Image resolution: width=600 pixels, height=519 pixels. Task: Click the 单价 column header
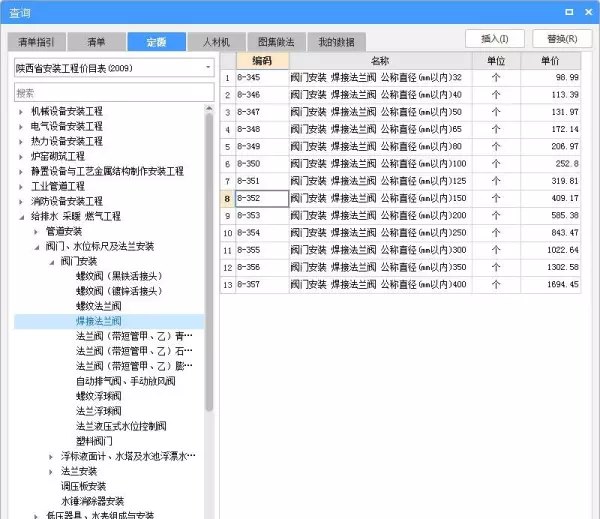point(550,60)
